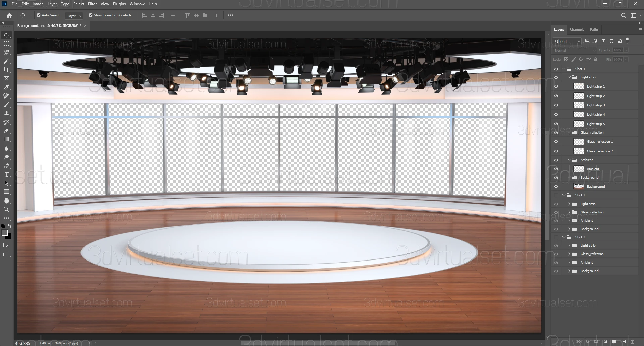Disable Show Transform Controls checkbox
Viewport: 644px width, 346px height.
click(x=91, y=15)
